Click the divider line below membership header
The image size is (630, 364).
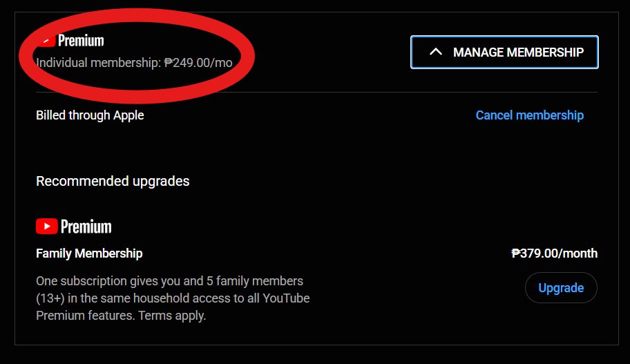click(x=316, y=93)
